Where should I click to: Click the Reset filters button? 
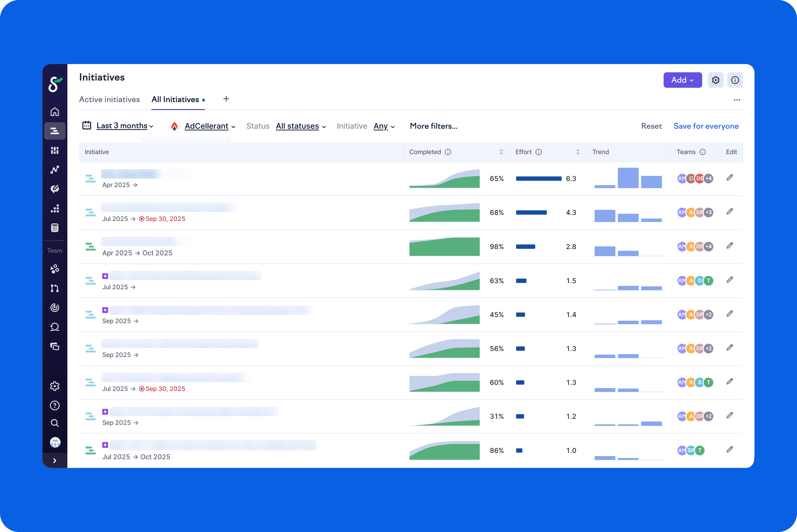pos(651,126)
